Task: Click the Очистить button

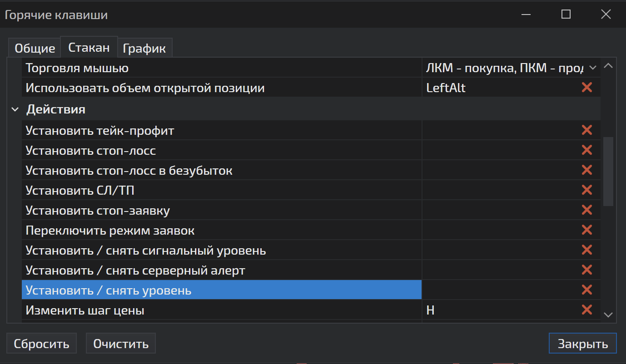Action: click(x=121, y=344)
